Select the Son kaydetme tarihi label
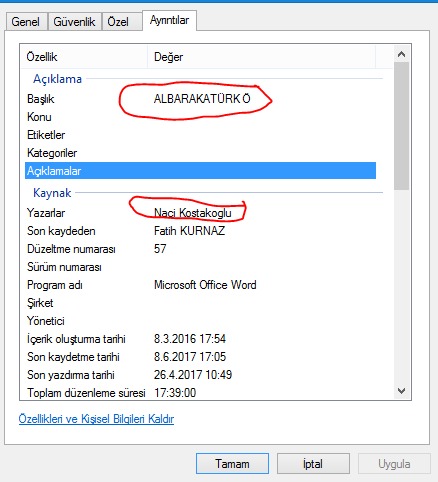This screenshot has height=482, width=438. (73, 357)
